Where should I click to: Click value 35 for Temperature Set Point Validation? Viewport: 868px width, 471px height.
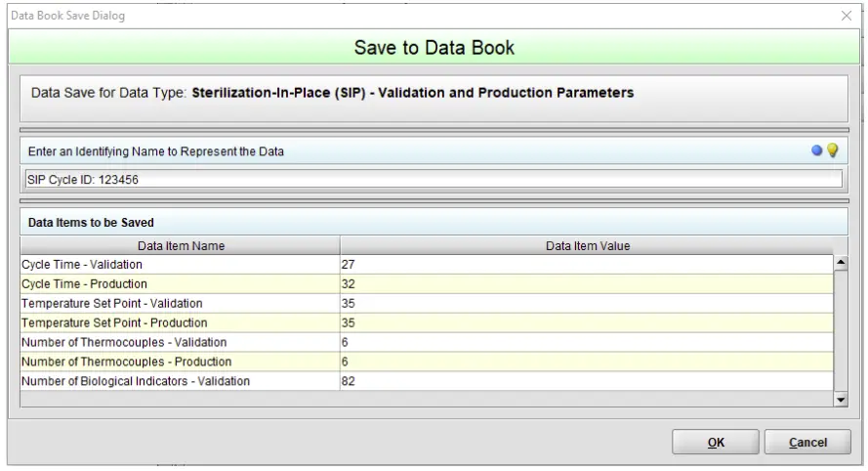(348, 303)
